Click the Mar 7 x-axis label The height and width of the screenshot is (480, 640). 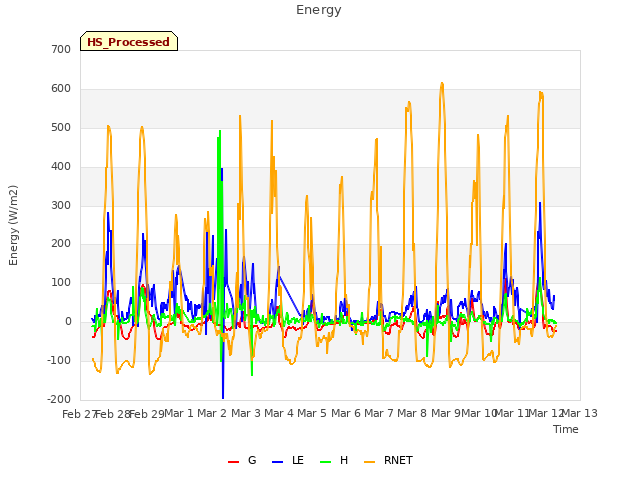[x=379, y=413]
